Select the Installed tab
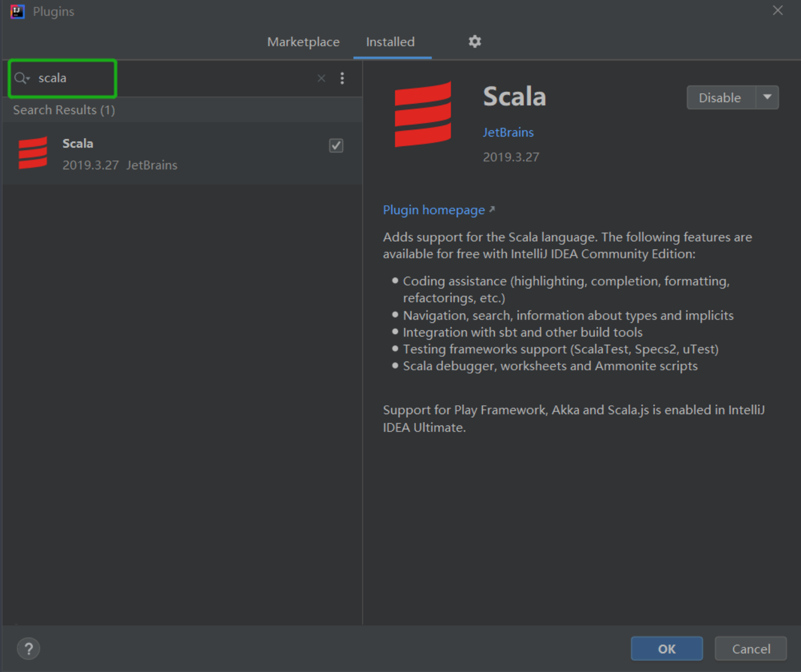The height and width of the screenshot is (672, 801). 391,42
